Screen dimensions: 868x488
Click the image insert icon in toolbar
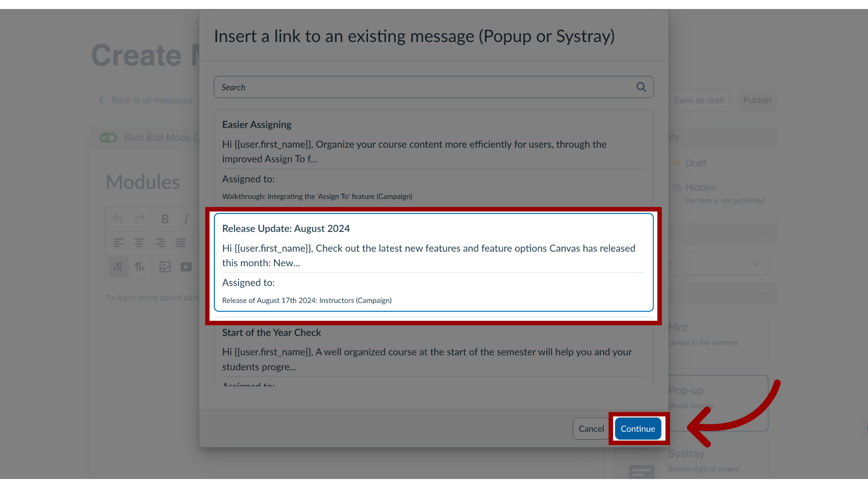[x=165, y=266]
